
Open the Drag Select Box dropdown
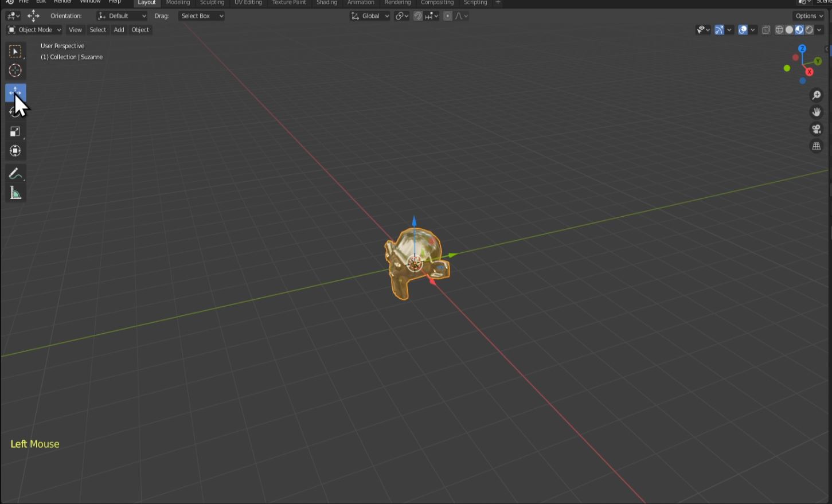201,16
